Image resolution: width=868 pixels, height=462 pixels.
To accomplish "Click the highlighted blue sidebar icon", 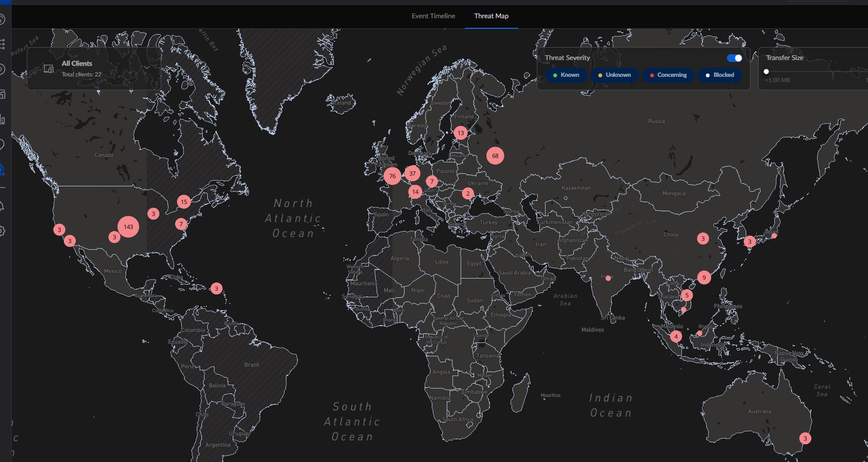I will tap(2, 169).
